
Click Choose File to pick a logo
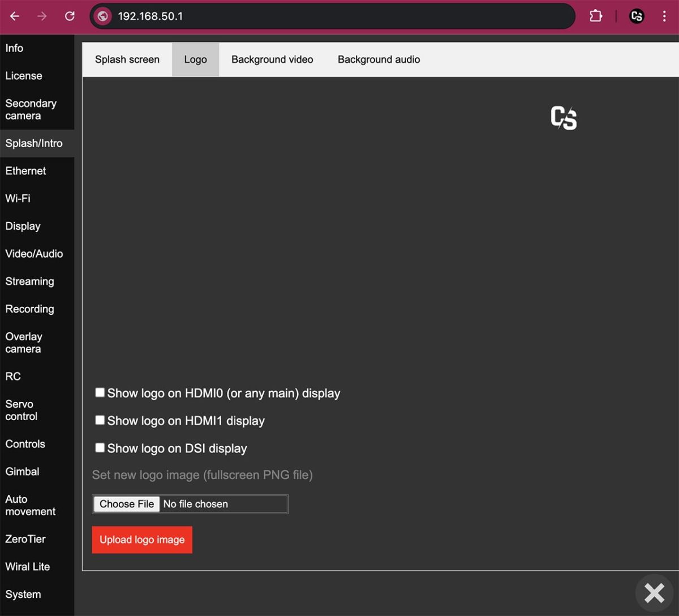126,504
